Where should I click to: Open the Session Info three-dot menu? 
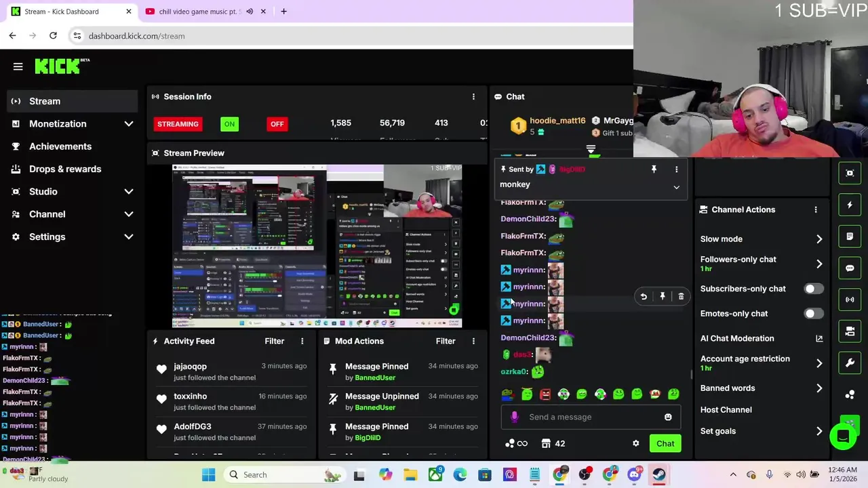tap(473, 97)
